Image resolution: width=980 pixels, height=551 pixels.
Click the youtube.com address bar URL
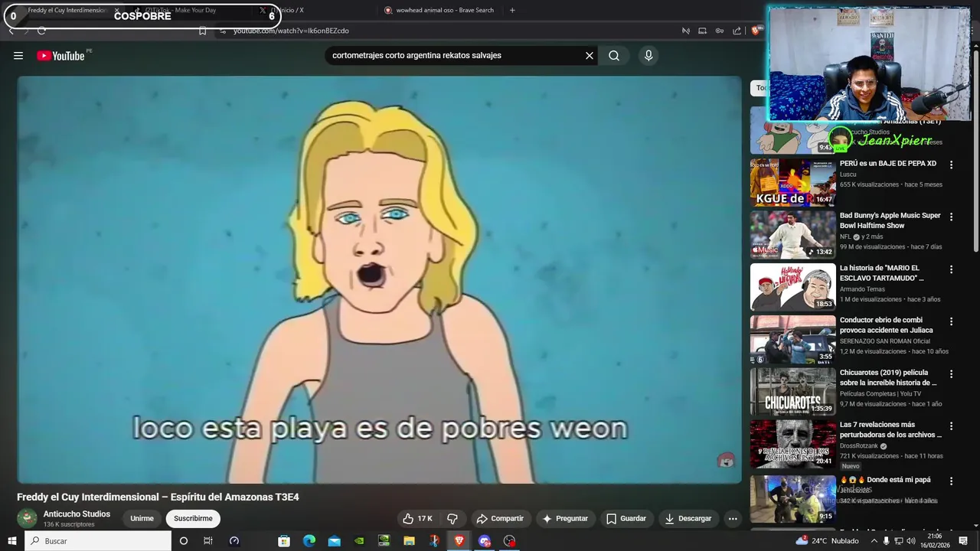(291, 31)
